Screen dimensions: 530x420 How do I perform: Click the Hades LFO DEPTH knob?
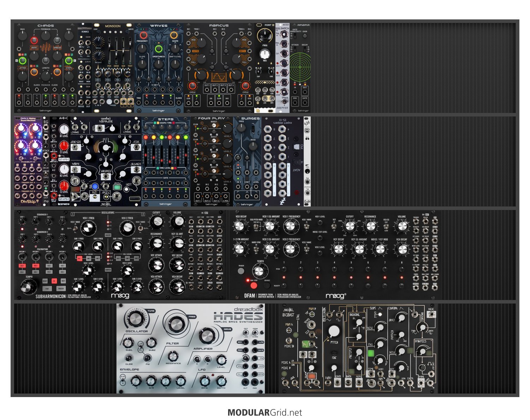point(221,381)
